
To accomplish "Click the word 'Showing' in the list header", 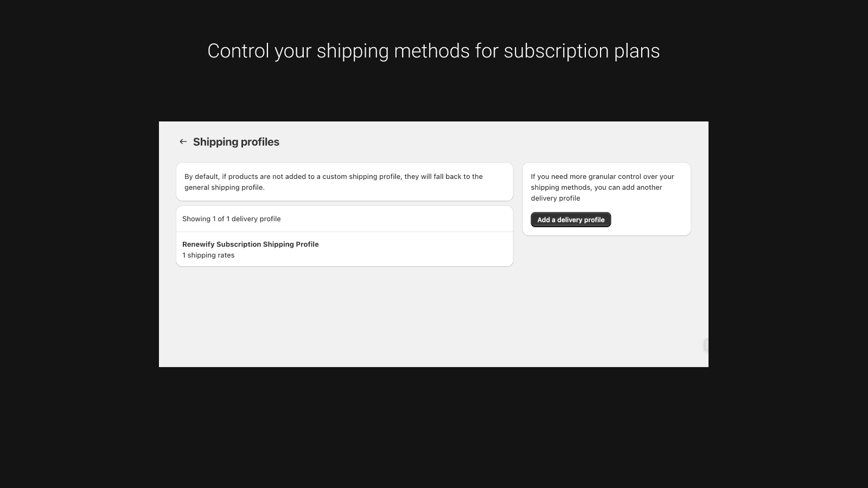I will (x=196, y=219).
